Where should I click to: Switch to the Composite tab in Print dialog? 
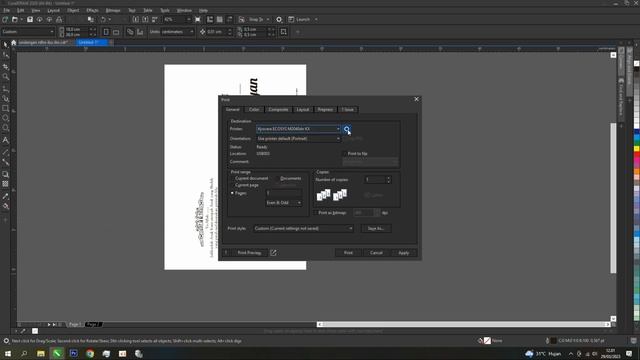point(278,109)
